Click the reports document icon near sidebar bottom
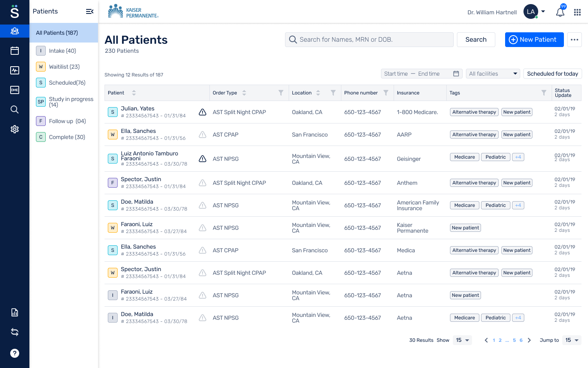The width and height of the screenshot is (588, 368). pos(15,312)
